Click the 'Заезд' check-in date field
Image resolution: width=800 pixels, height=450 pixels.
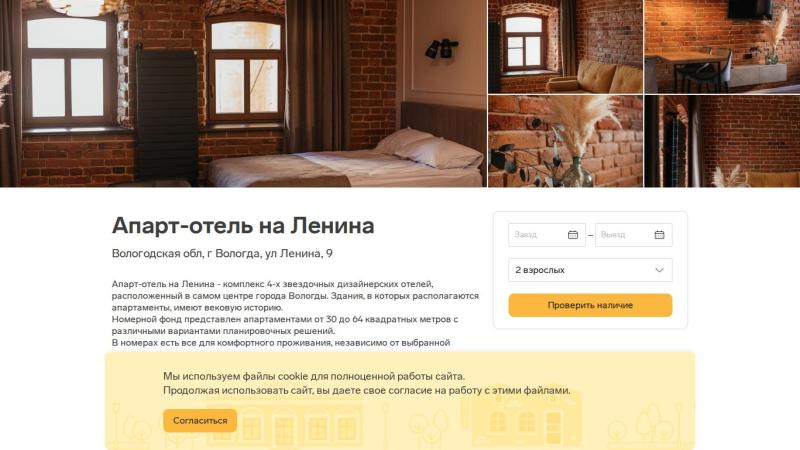[x=547, y=235]
